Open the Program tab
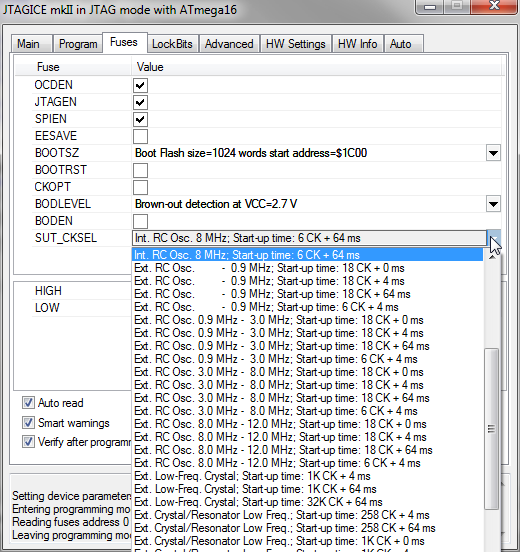The height and width of the screenshot is (552, 520). point(78,44)
